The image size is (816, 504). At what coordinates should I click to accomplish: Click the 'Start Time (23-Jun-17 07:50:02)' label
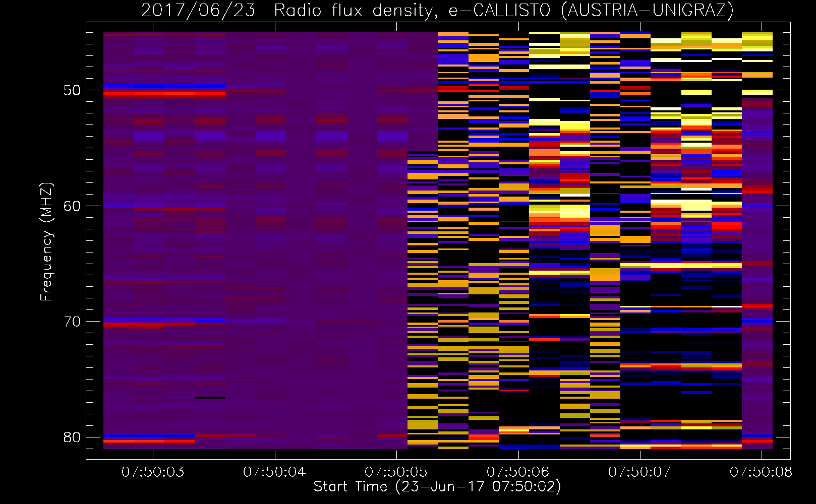pos(437,487)
